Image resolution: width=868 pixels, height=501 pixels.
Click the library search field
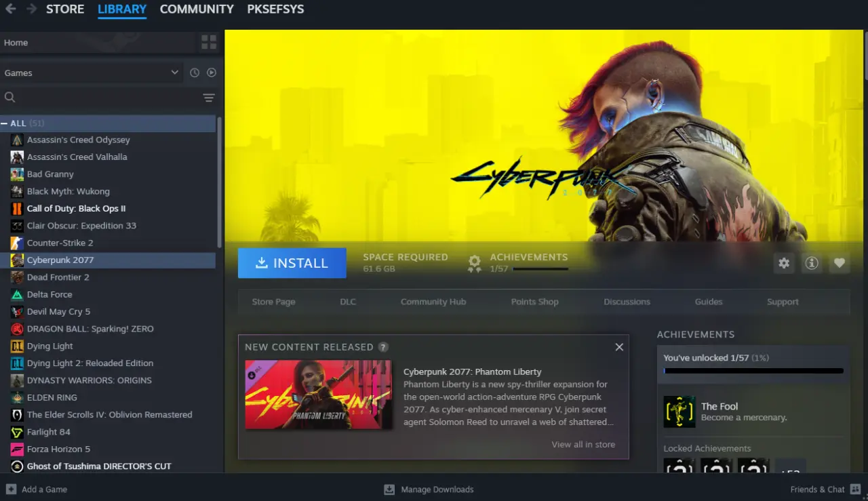pyautogui.click(x=108, y=98)
